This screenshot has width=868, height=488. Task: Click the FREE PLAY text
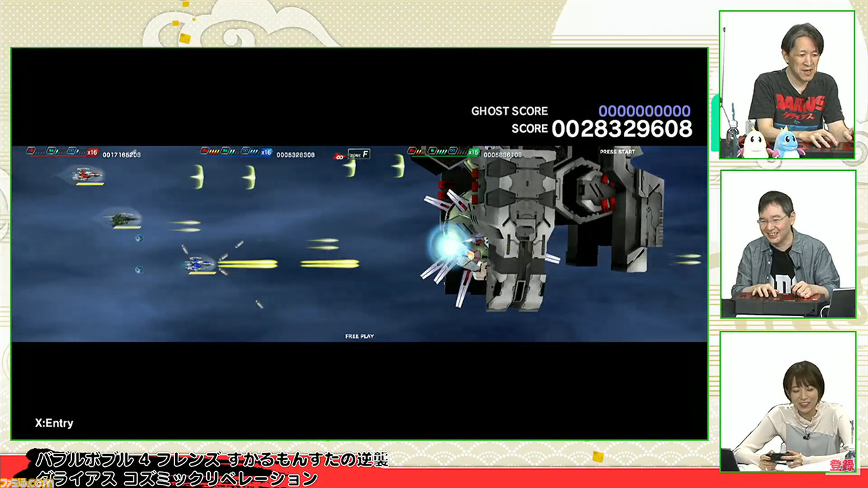tap(359, 336)
